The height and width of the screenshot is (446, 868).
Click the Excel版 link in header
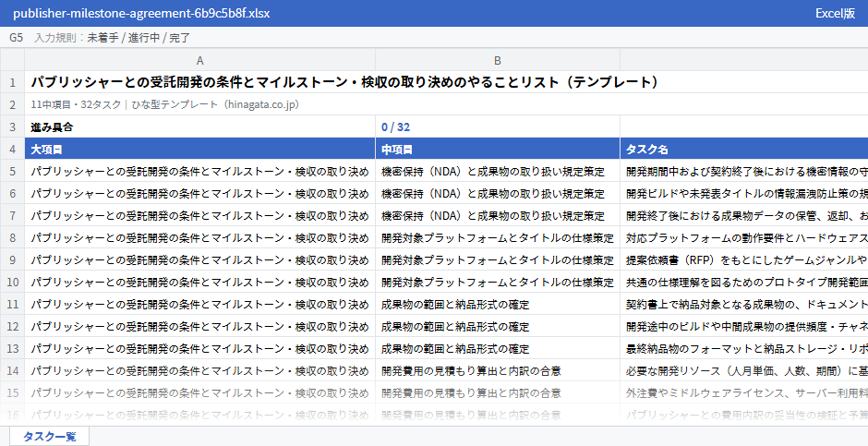pyautogui.click(x=835, y=13)
